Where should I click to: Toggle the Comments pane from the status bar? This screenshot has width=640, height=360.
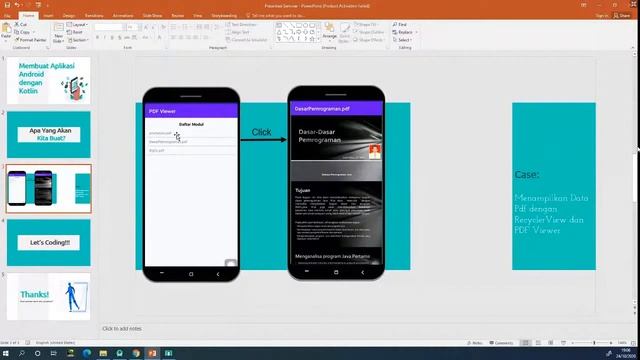coord(501,343)
